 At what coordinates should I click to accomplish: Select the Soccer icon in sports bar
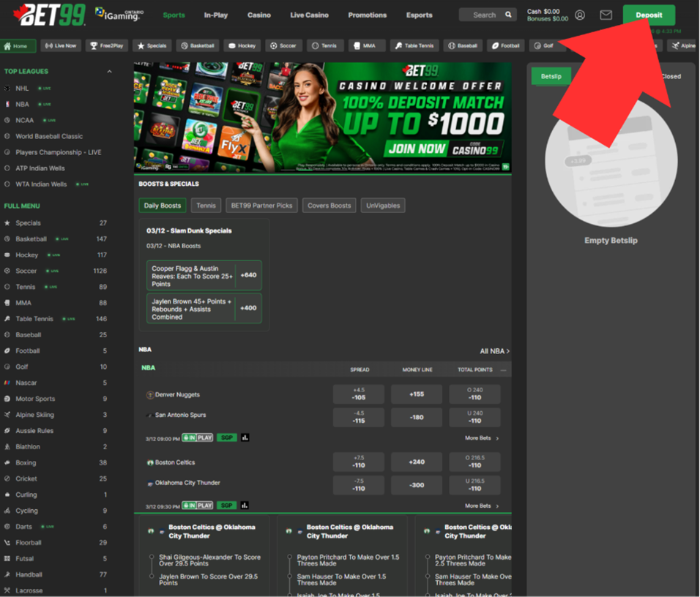(x=273, y=45)
